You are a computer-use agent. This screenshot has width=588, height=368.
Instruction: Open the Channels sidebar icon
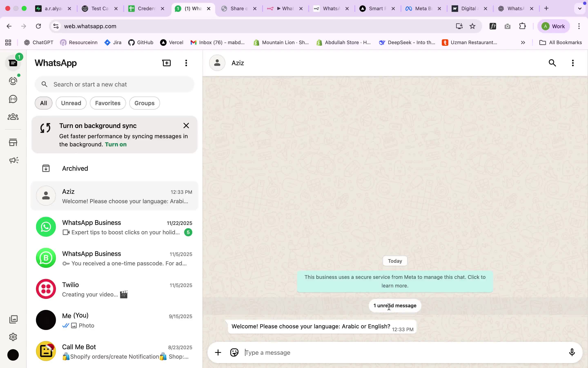tap(13, 99)
